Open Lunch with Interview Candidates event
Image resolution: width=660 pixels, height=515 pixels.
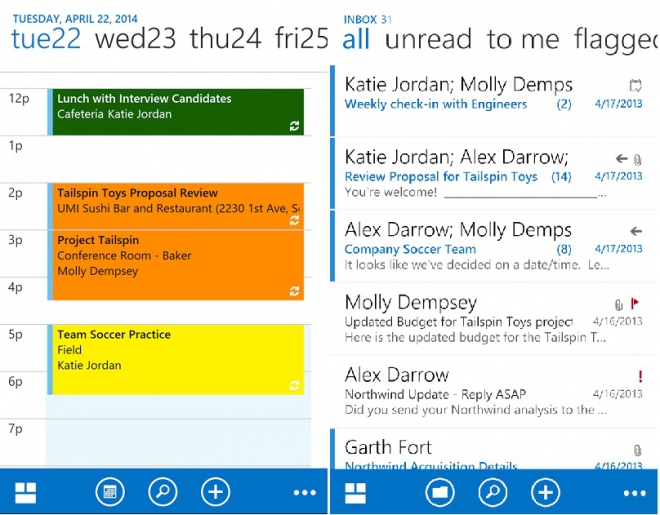click(175, 110)
